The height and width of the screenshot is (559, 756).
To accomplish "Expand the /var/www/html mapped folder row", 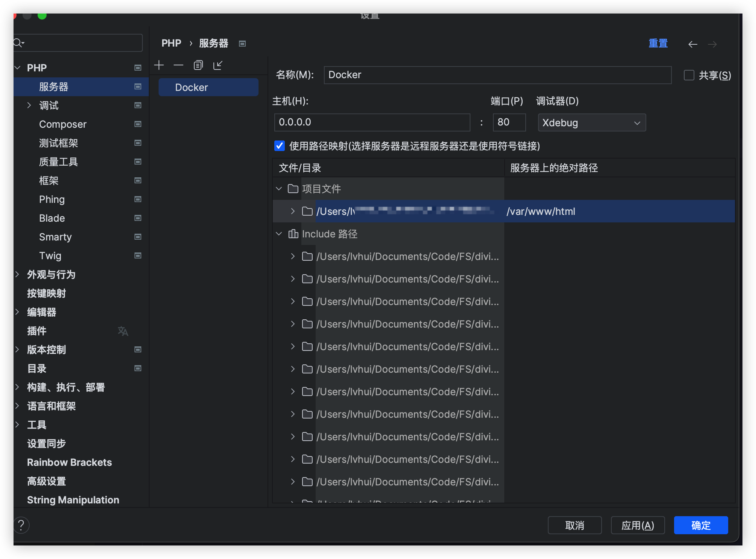I will tap(293, 211).
